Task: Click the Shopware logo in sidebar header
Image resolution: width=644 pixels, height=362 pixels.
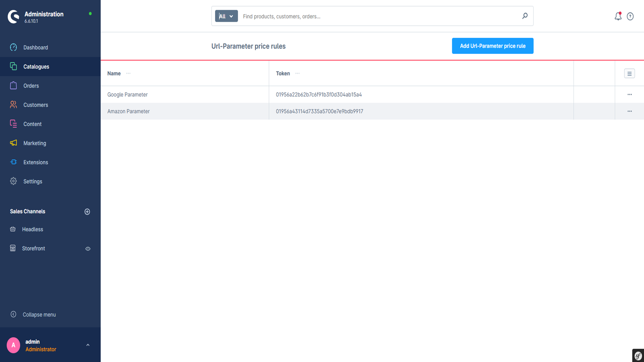Action: 13,16
